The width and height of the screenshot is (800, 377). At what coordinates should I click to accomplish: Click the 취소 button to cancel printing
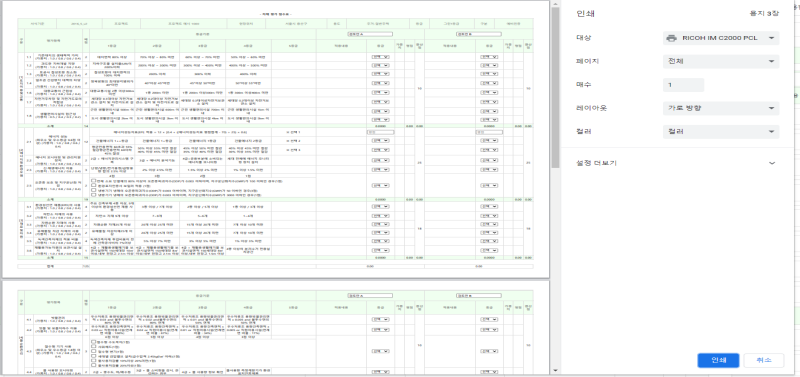763,360
